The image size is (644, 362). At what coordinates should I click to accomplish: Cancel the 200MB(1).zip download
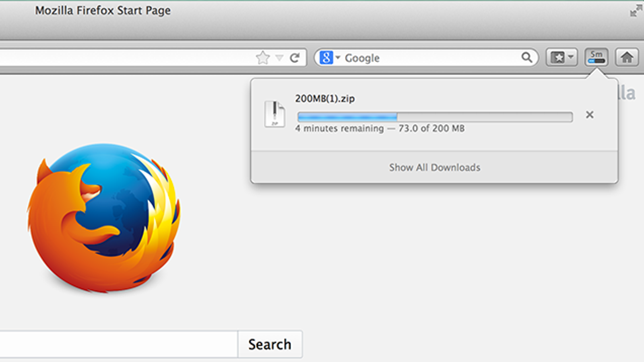(590, 115)
